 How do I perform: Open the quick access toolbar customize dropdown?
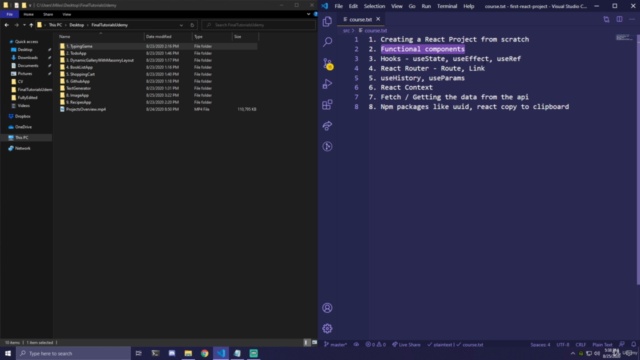pos(30,5)
